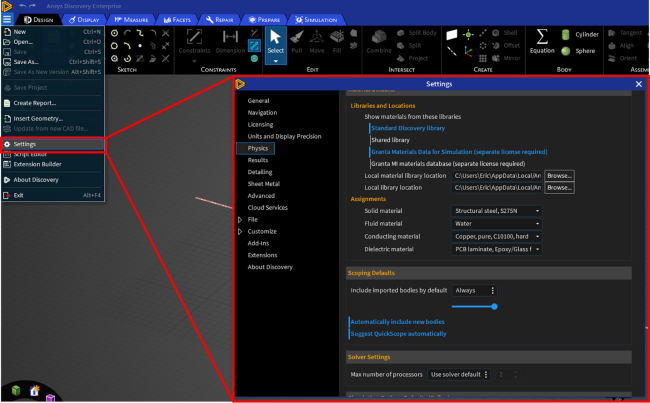The image size is (650, 403).
Task: Click the green cube icon at bottom
Action: tap(16, 391)
